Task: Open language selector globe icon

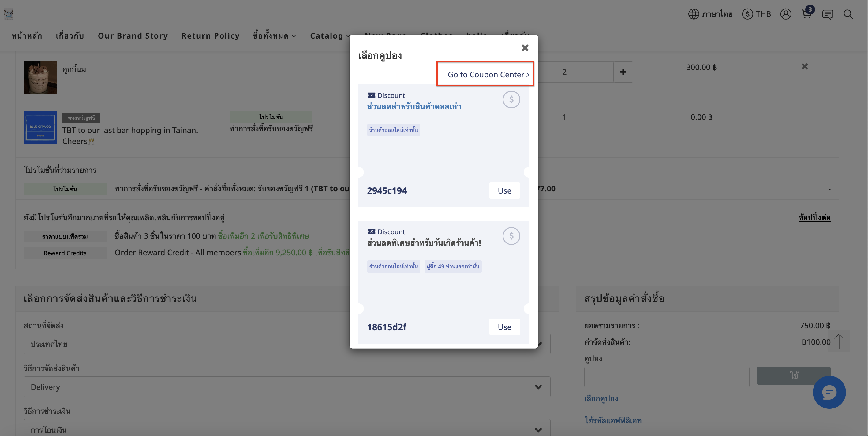Action: [x=693, y=14]
